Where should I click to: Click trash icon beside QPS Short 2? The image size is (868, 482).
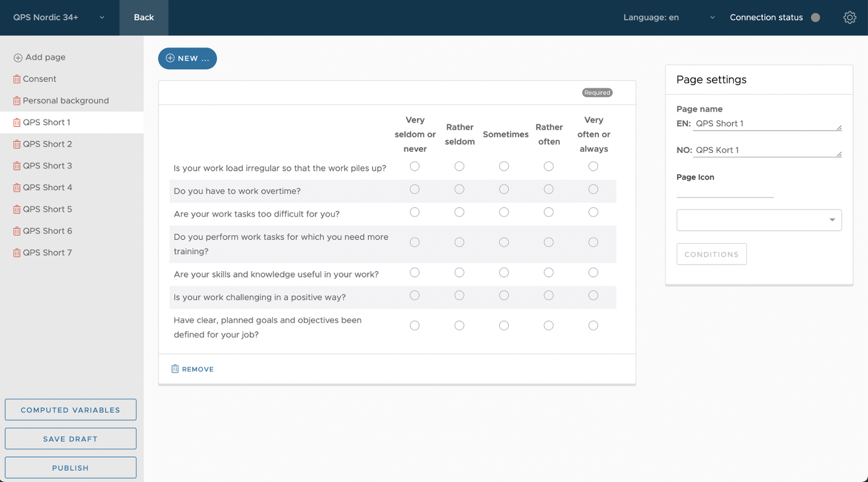17,144
